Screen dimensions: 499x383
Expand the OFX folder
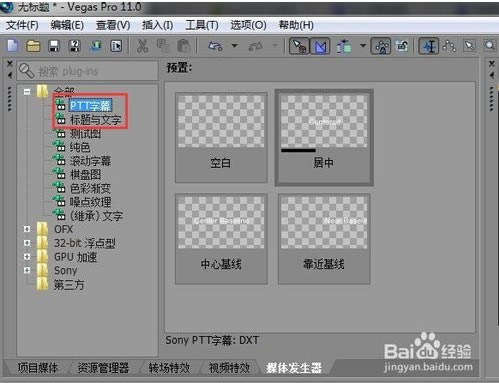(x=27, y=229)
